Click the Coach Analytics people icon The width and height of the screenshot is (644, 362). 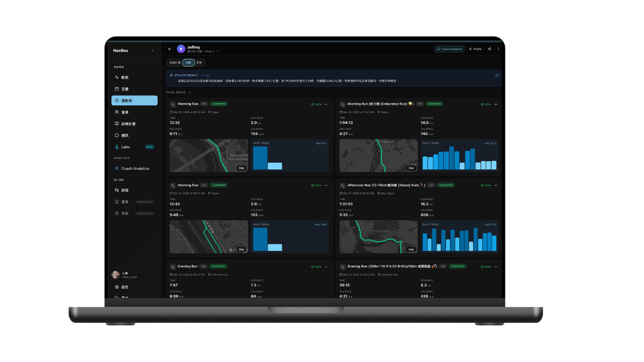tap(117, 168)
